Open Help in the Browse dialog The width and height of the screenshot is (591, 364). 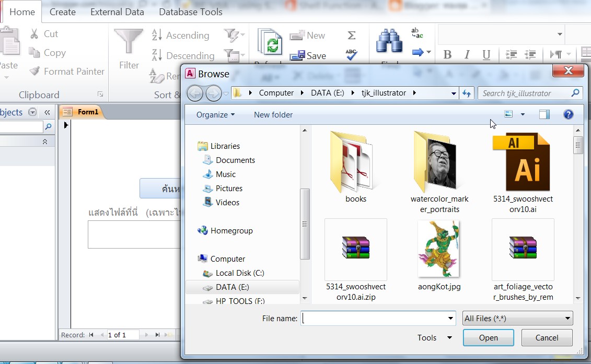coord(568,114)
